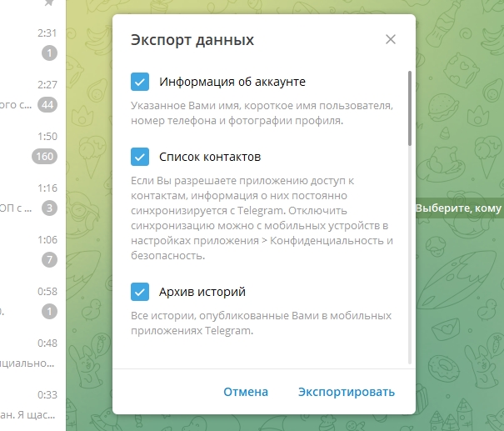The width and height of the screenshot is (504, 431).
Task: Click the Выберите, кому placeholder label
Action: [x=459, y=208]
